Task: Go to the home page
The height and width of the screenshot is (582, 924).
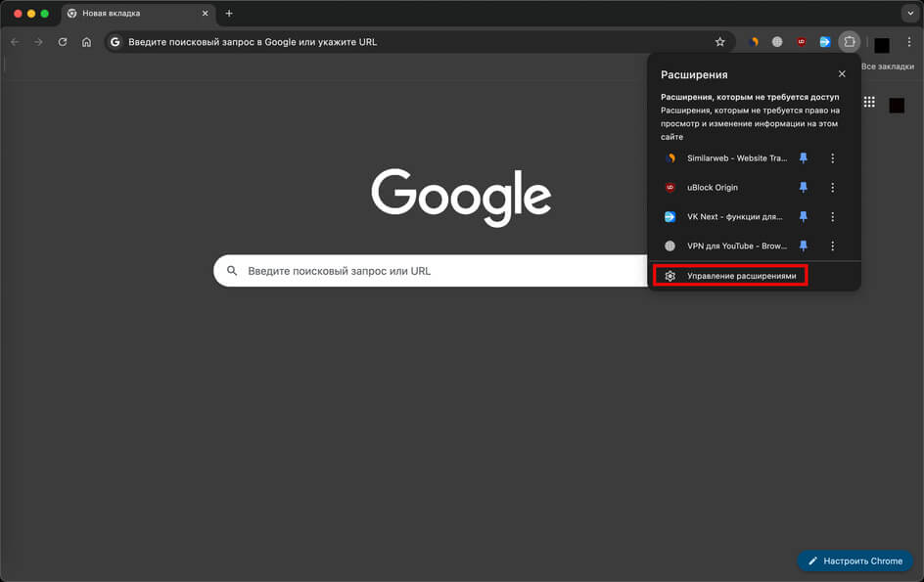Action: 86,42
